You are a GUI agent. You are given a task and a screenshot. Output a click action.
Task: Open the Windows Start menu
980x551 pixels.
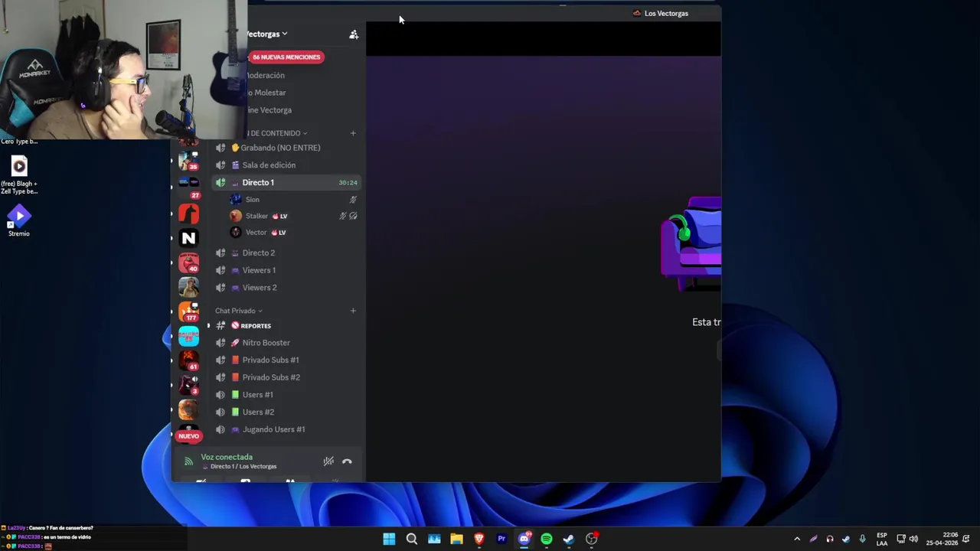[x=389, y=539]
